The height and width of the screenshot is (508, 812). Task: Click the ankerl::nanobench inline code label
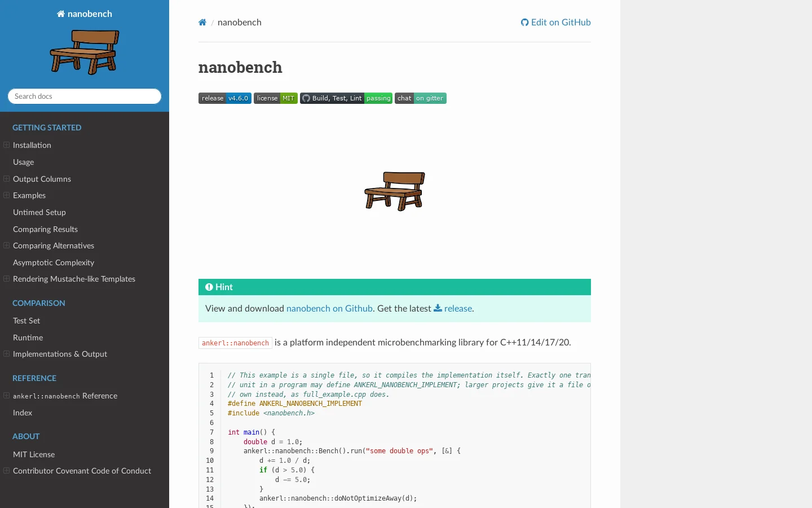click(235, 343)
